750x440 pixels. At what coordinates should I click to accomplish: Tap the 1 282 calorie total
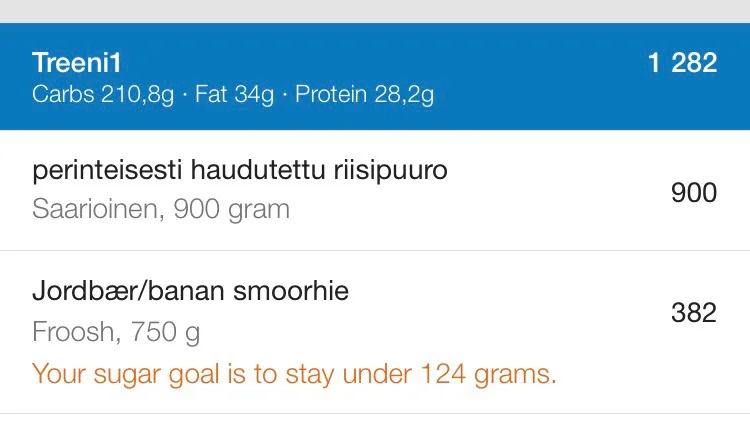(682, 63)
